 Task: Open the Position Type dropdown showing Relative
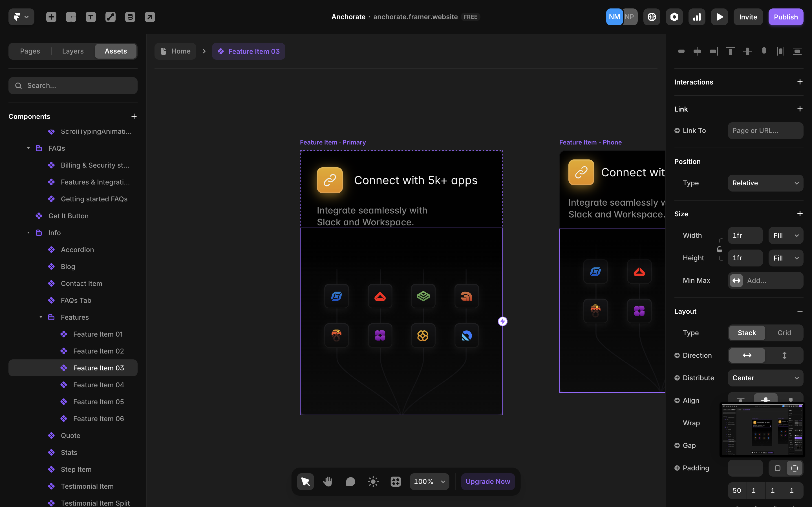[765, 183]
